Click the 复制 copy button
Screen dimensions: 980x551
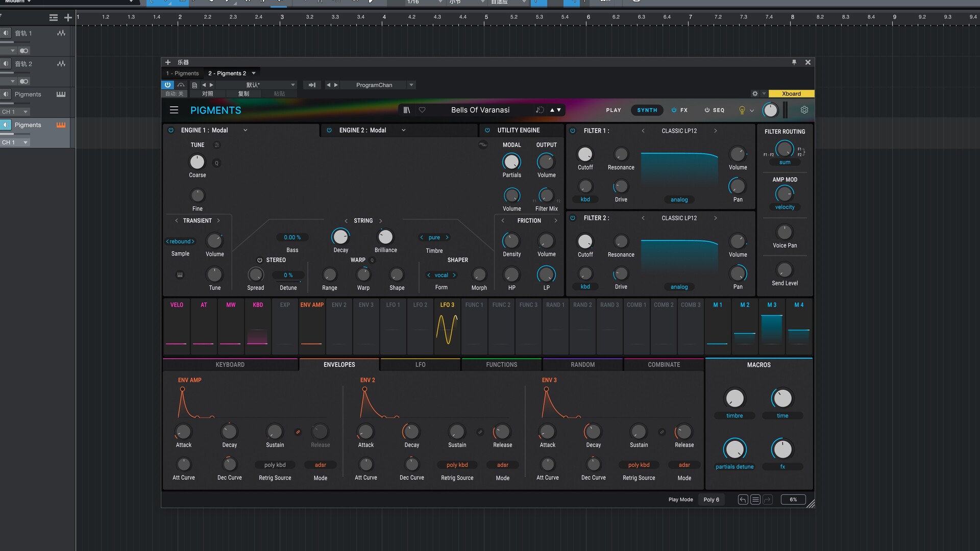coord(244,94)
